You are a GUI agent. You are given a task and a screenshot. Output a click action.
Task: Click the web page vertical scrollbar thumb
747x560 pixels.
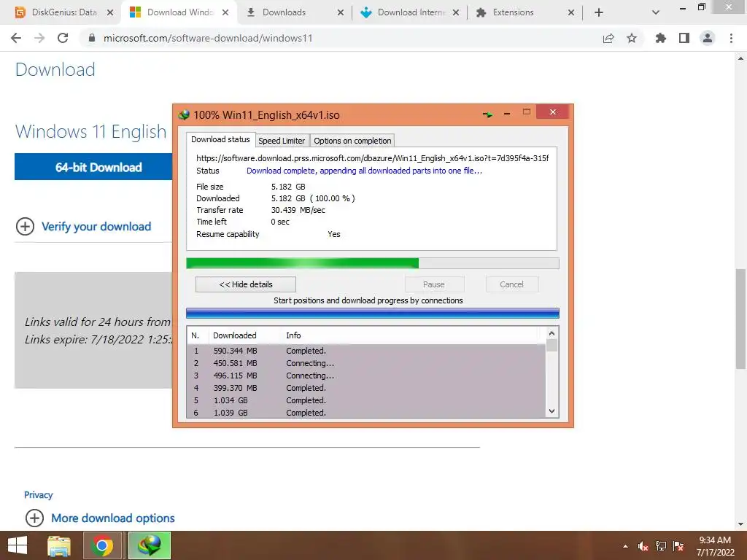pyautogui.click(x=740, y=319)
